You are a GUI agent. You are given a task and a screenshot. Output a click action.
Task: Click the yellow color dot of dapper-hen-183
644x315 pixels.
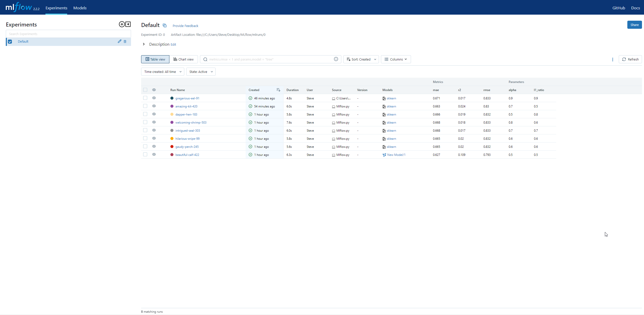pos(172,114)
